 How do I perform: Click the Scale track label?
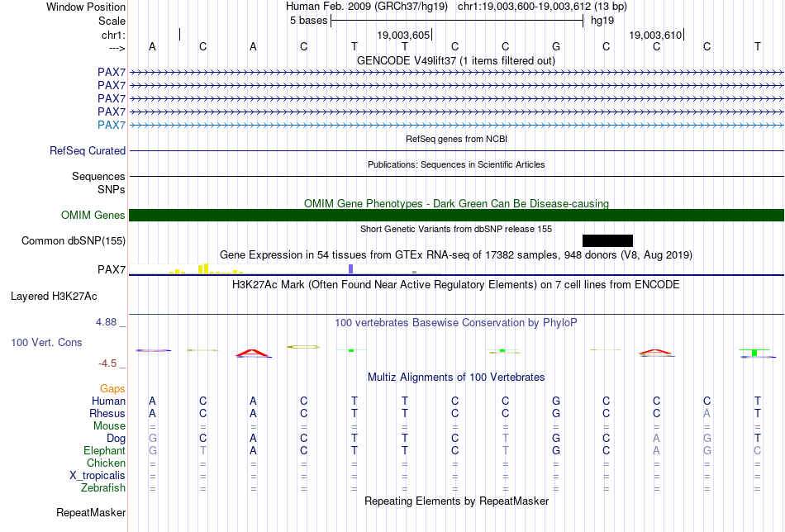point(112,21)
